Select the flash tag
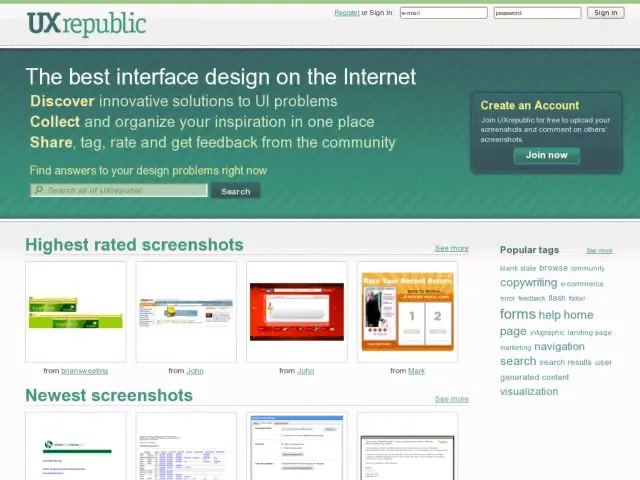The image size is (640, 480). click(557, 298)
